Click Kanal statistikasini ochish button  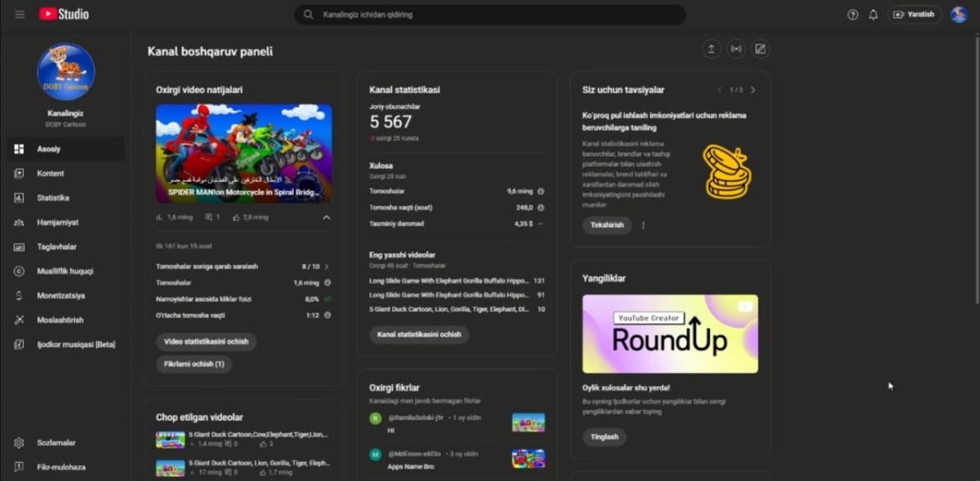click(420, 335)
